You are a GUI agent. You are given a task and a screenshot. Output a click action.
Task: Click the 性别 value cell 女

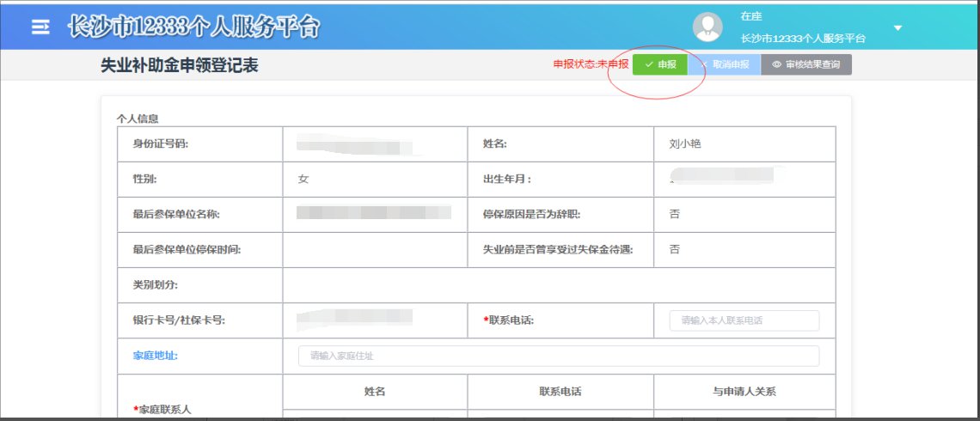point(303,180)
